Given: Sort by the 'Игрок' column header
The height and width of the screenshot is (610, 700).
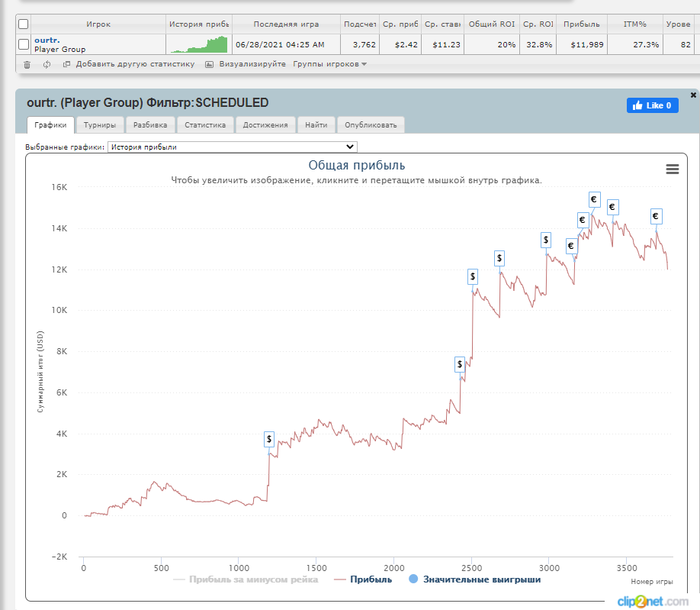Looking at the screenshot, I should tap(98, 24).
